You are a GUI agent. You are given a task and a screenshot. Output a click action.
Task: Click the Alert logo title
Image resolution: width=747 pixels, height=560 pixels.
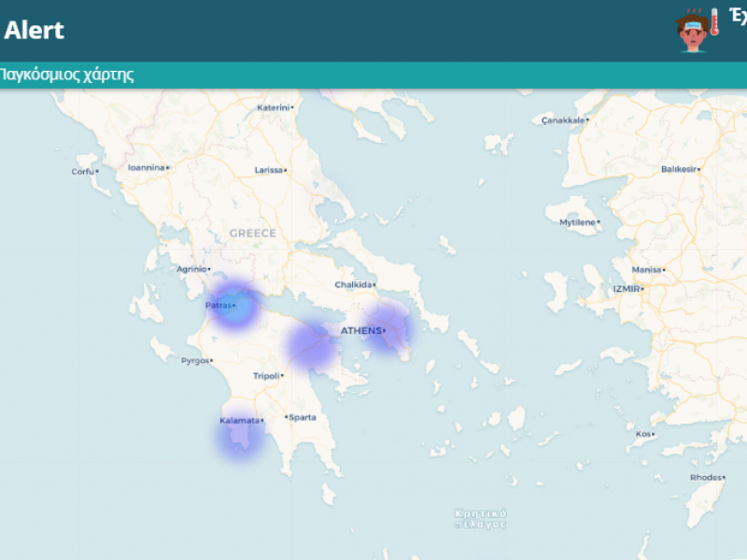point(34,30)
